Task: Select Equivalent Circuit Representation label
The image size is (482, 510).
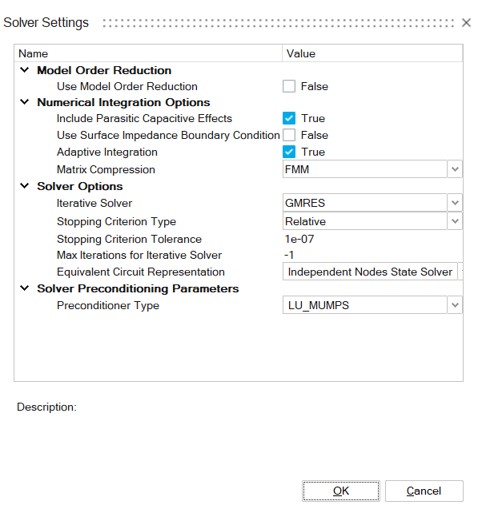Action: coord(141,272)
